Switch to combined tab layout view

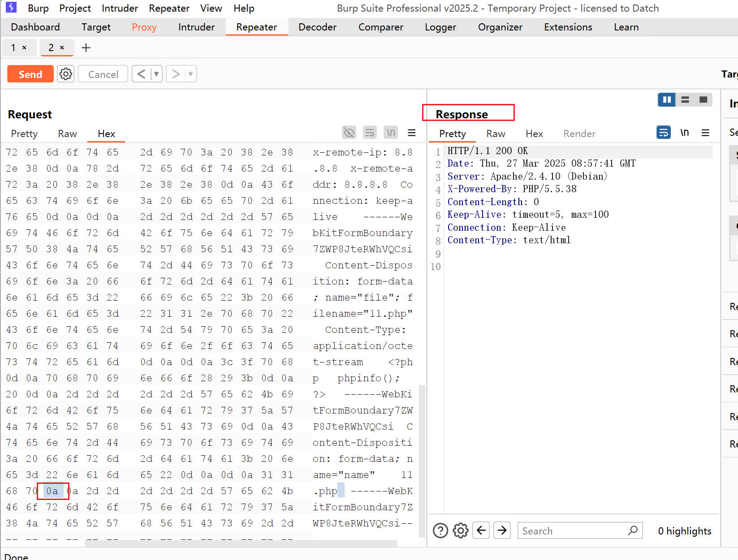[703, 99]
